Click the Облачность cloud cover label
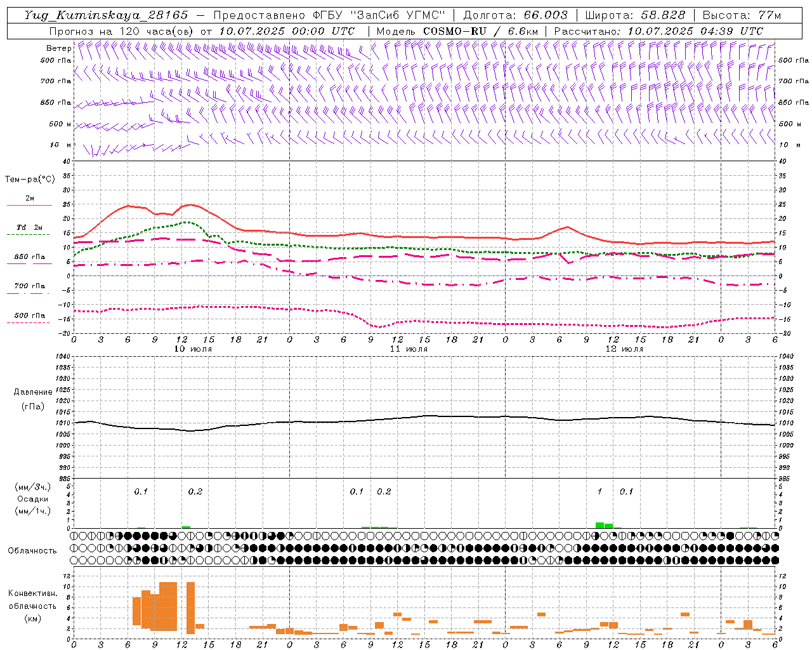 tap(32, 550)
